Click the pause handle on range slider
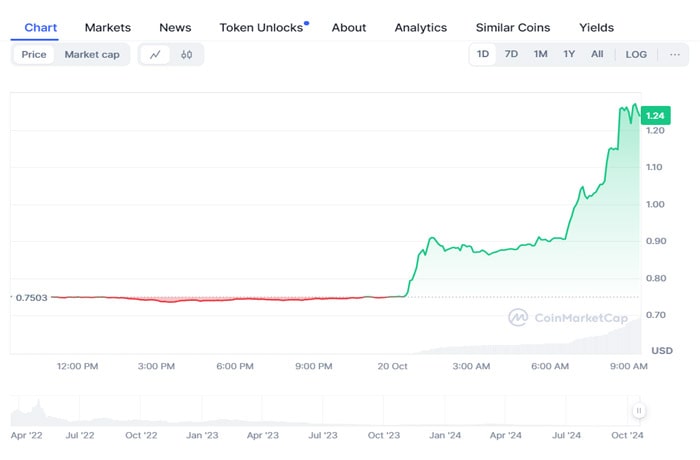This screenshot has width=700, height=460. 639,410
